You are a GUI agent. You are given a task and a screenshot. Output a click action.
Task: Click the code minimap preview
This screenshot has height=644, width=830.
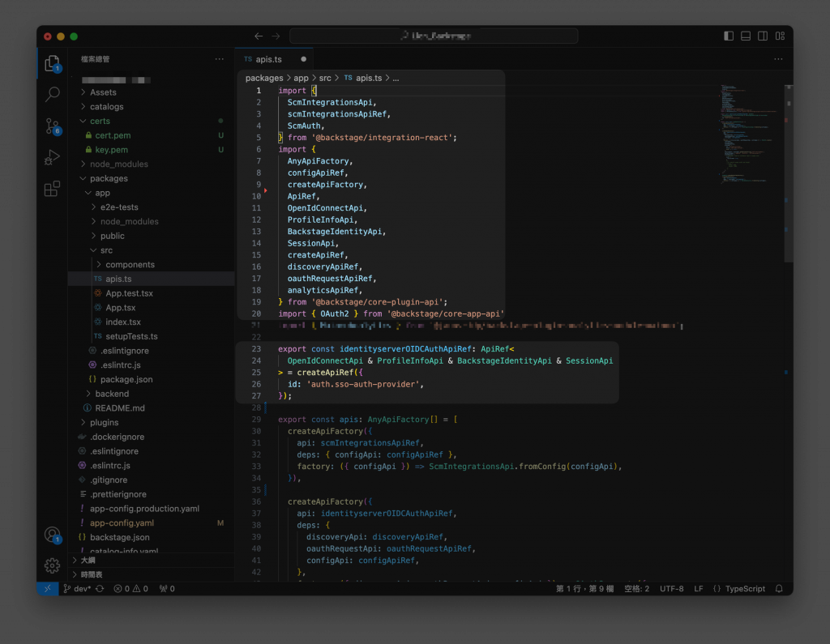749,134
